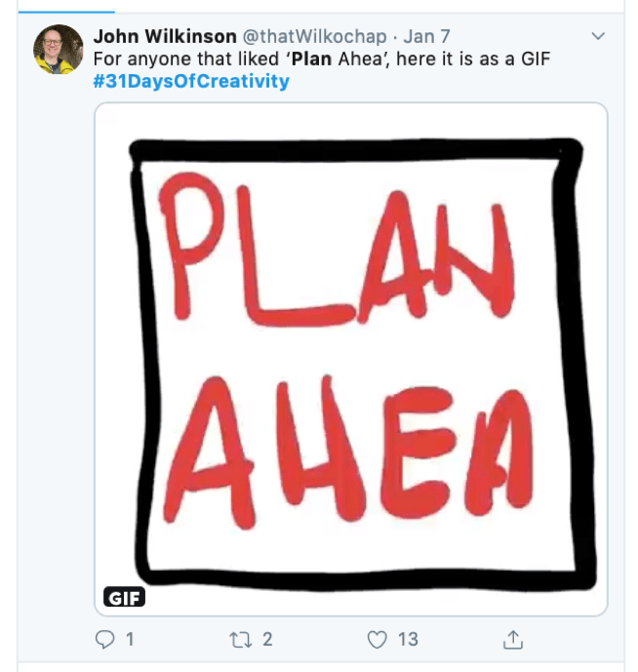Screen dimensions: 638x672
Task: Retweet this tweet using the arrows icon
Action: click(241, 640)
